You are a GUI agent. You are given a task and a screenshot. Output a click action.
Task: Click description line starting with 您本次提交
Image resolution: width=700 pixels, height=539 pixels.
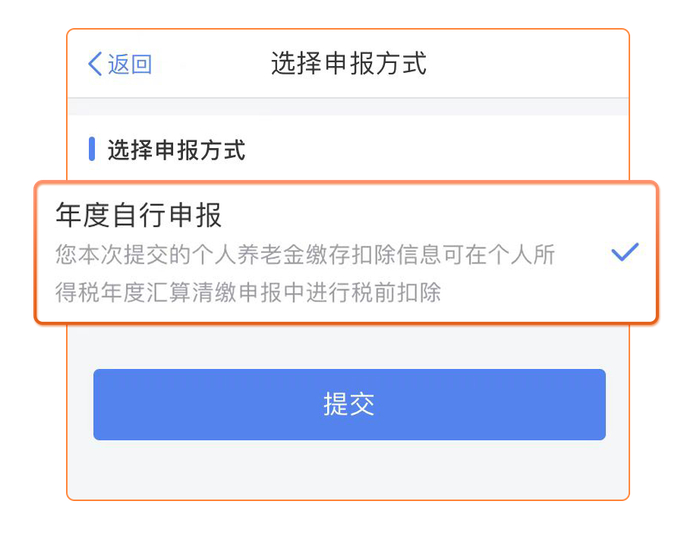[305, 254]
